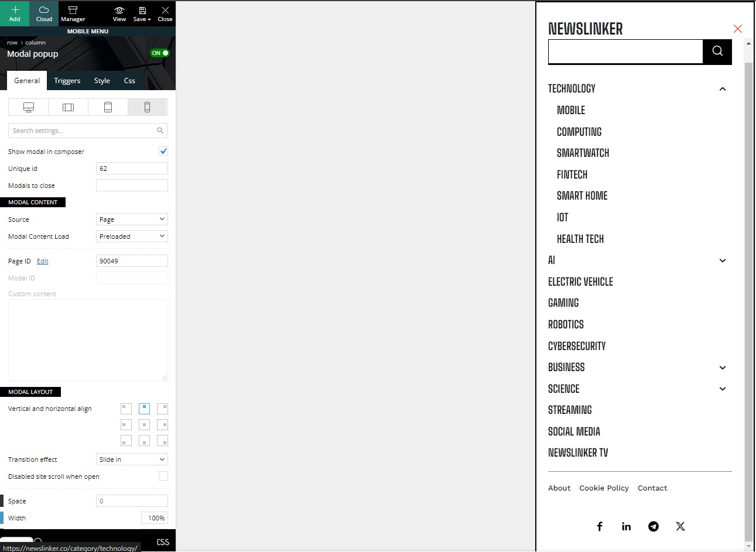The image size is (756, 552).
Task: Select center modal alignment
Action: (x=144, y=424)
